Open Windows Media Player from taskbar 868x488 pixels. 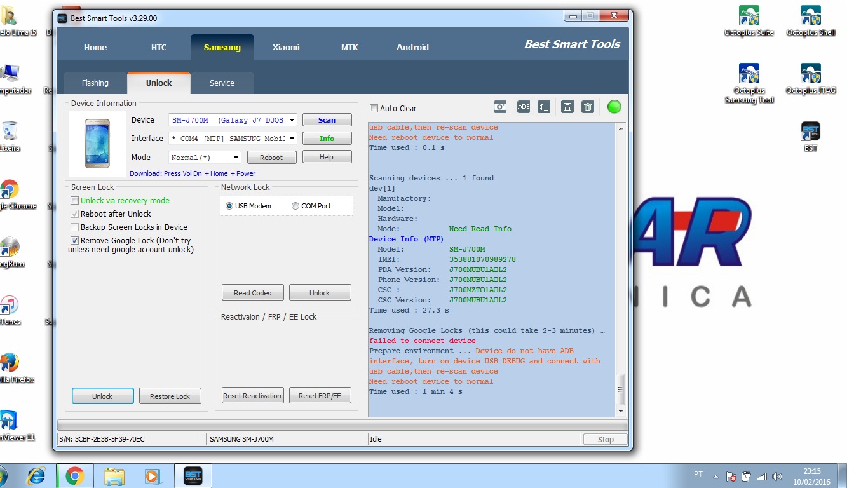coord(153,475)
